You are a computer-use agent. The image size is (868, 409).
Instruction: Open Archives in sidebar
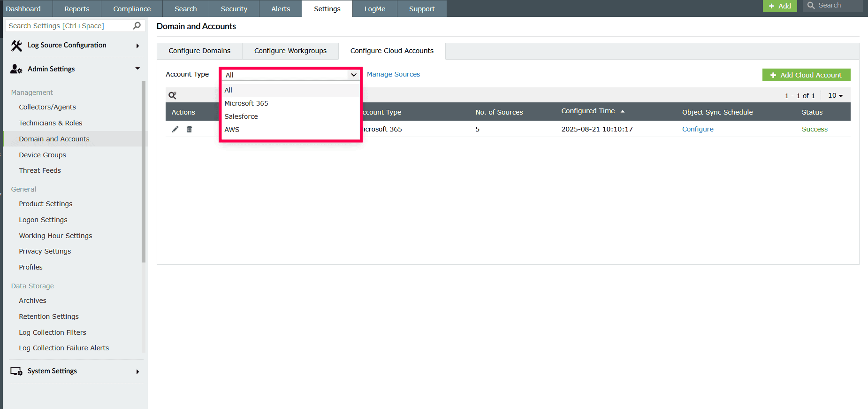click(x=33, y=301)
